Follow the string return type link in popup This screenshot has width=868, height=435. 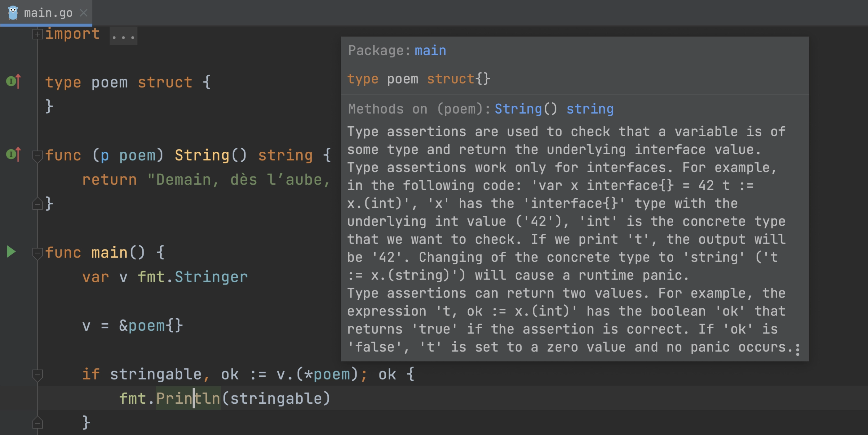tap(590, 109)
